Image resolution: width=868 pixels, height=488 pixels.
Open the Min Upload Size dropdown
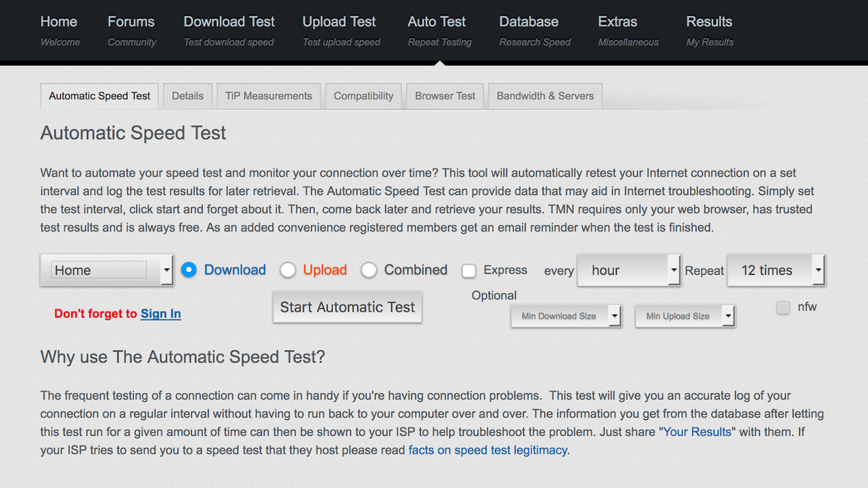pos(684,316)
